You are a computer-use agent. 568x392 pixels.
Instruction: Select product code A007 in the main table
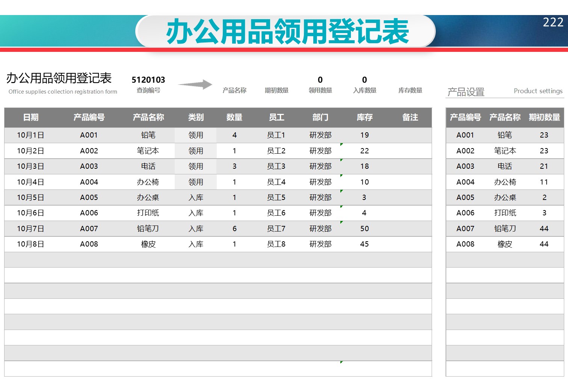point(89,229)
